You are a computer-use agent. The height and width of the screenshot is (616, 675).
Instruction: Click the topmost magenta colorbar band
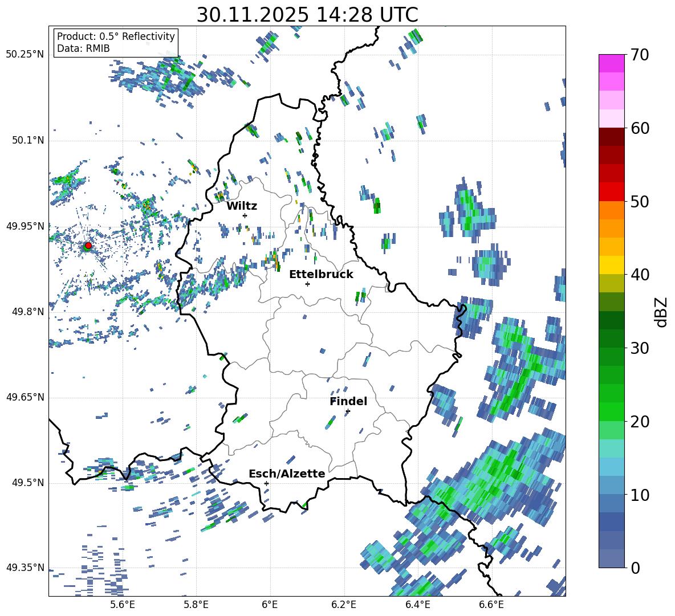pyautogui.click(x=611, y=63)
